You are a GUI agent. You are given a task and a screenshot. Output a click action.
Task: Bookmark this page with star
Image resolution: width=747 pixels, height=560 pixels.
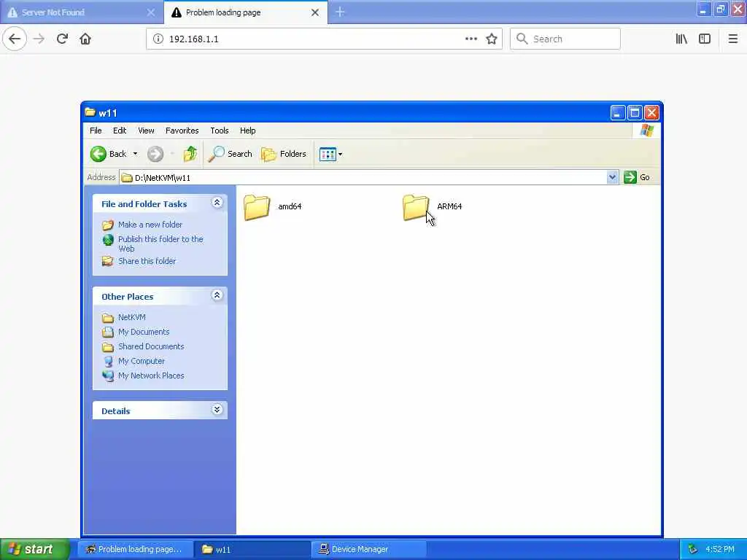click(492, 39)
